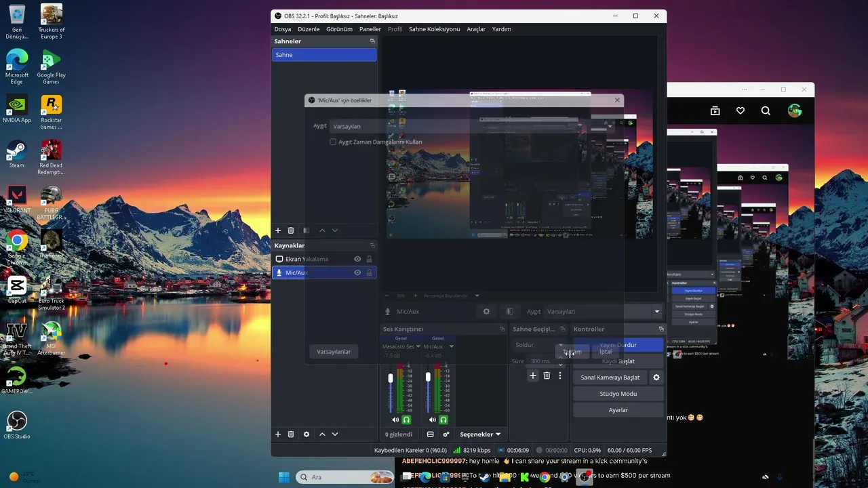Lock the Mic/Aux source
Viewport: 868px width, 488px height.
pyautogui.click(x=370, y=272)
